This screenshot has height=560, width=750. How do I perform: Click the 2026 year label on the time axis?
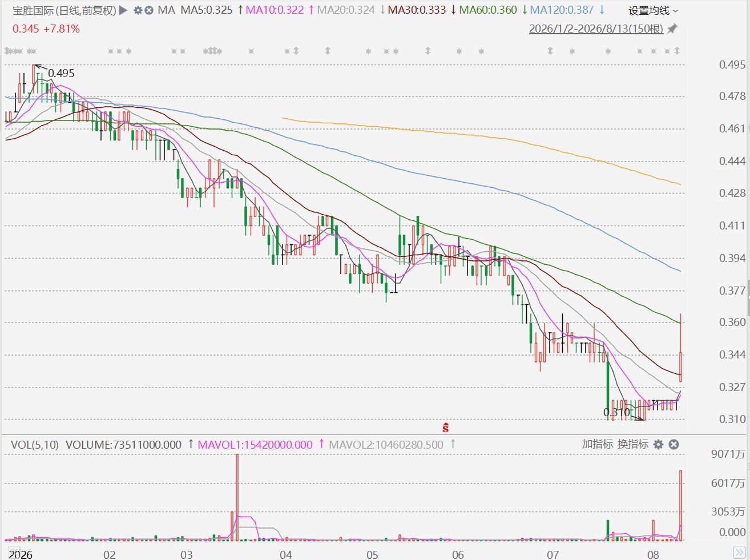click(x=21, y=555)
